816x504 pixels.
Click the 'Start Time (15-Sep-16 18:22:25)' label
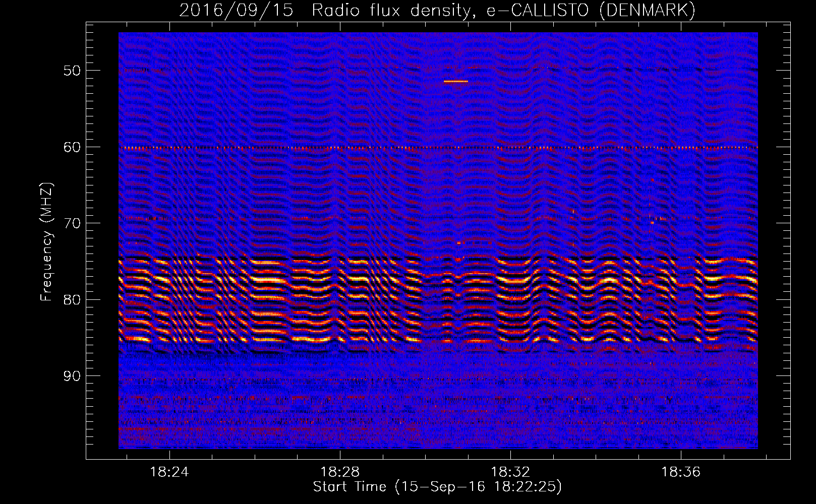pyautogui.click(x=437, y=487)
